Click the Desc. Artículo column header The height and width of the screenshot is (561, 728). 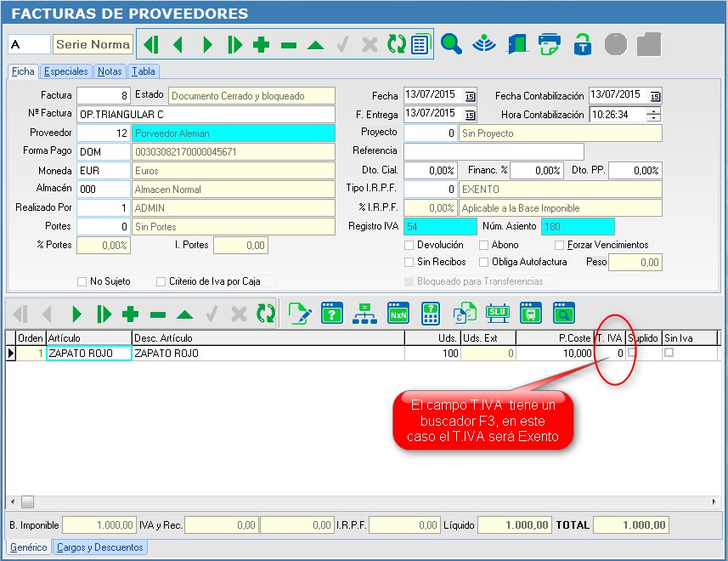click(x=268, y=338)
